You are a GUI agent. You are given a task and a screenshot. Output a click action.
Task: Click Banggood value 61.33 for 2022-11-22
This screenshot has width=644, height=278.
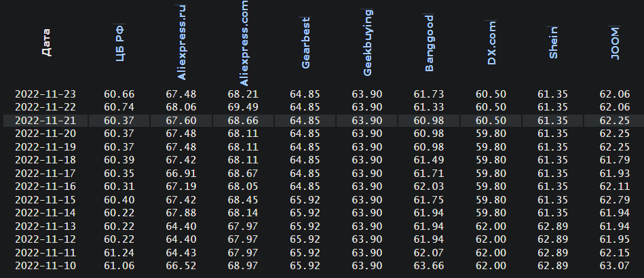pyautogui.click(x=429, y=108)
